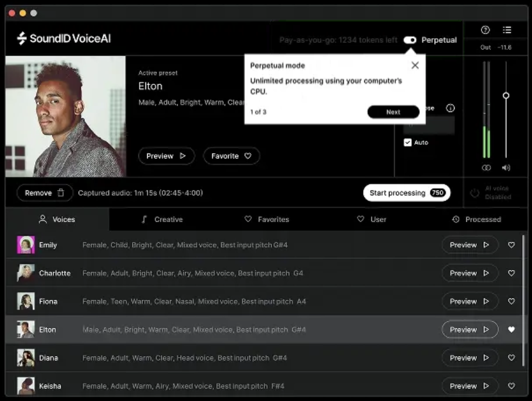
Task: Preview the Emily voice
Action: click(470, 245)
